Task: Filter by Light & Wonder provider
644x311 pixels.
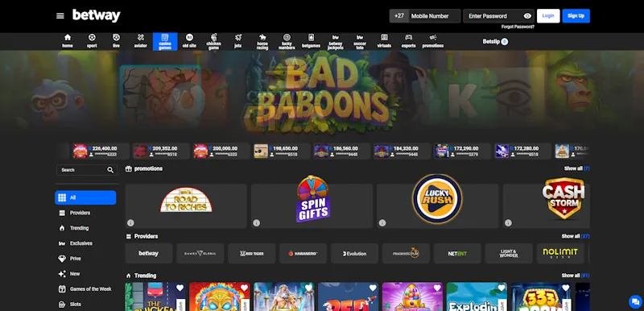Action: 509,254
